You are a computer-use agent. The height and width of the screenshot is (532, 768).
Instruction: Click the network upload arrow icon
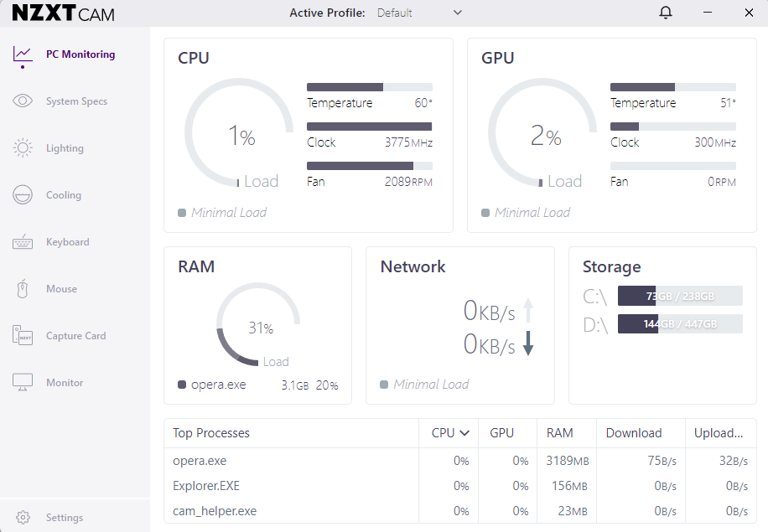(x=528, y=310)
